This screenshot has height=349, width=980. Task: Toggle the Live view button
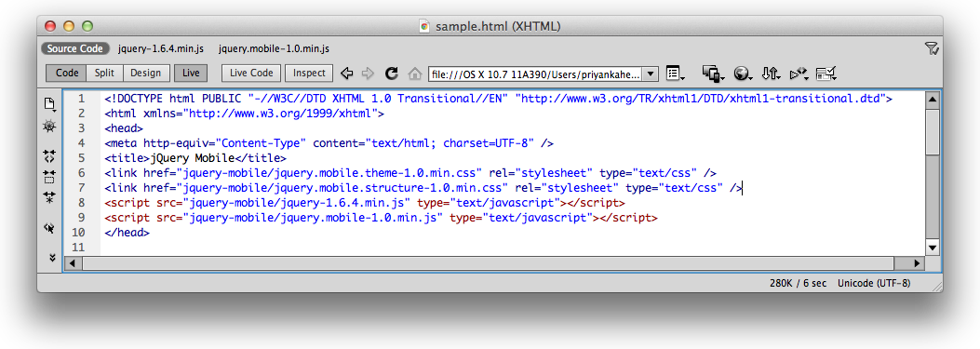[191, 74]
